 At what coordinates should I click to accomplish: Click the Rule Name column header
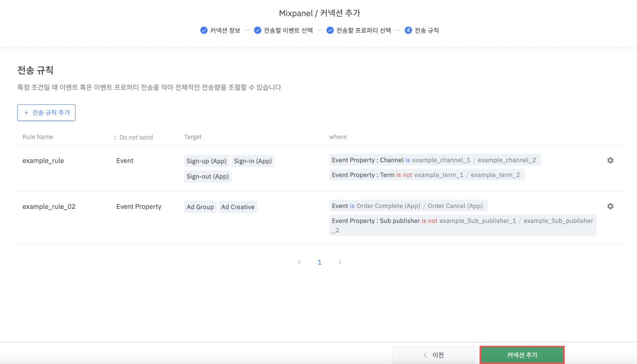[38, 137]
